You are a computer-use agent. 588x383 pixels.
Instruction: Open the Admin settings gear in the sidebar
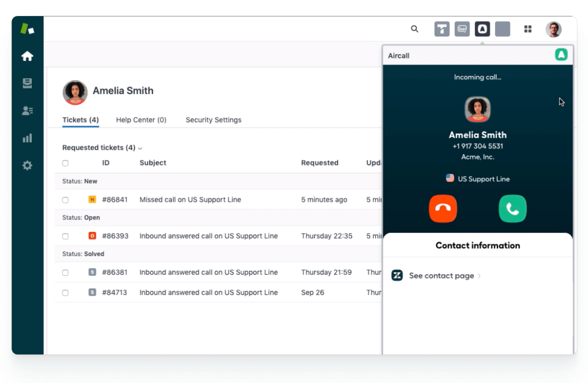coord(27,165)
